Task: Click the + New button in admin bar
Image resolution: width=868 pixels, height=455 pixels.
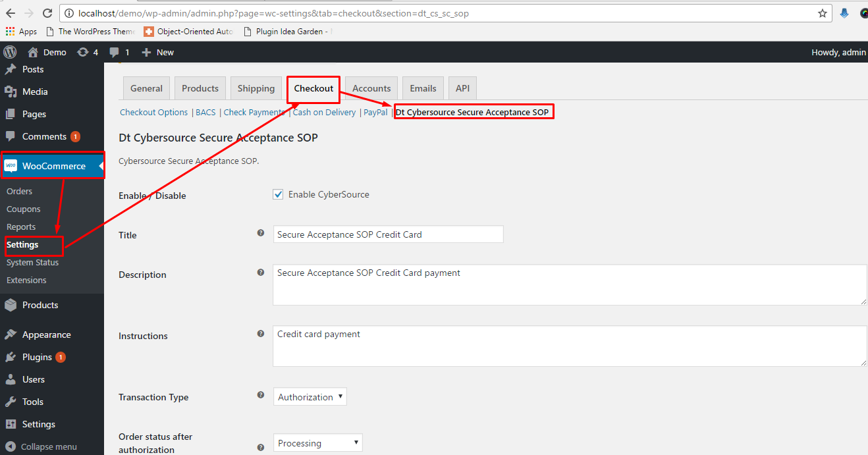Action: coord(157,52)
